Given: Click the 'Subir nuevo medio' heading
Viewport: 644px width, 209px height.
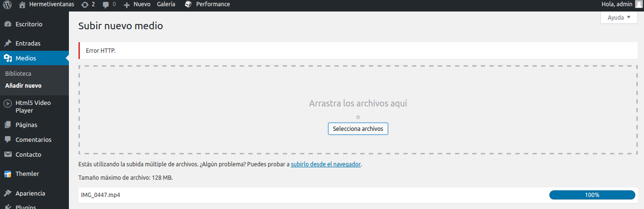Looking at the screenshot, I should pos(121,26).
